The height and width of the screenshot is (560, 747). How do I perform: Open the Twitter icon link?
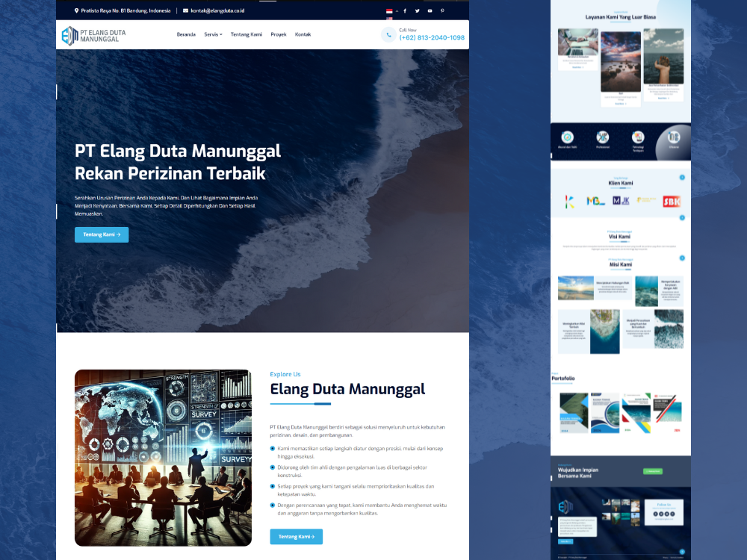tap(417, 11)
